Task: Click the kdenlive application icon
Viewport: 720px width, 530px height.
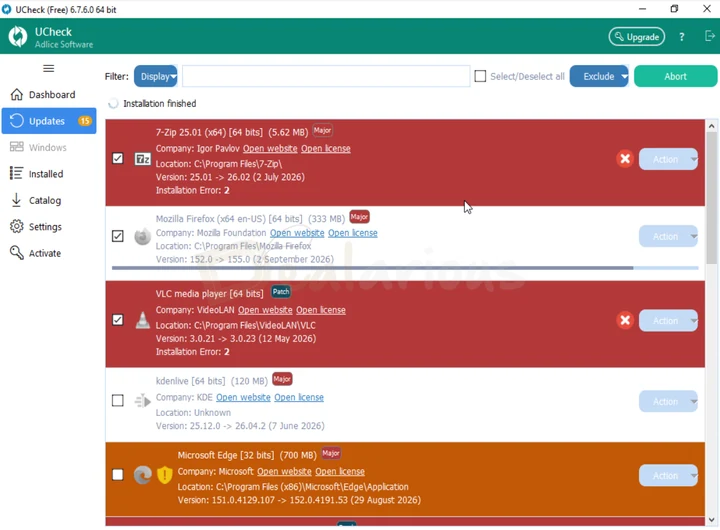Action: tap(142, 400)
